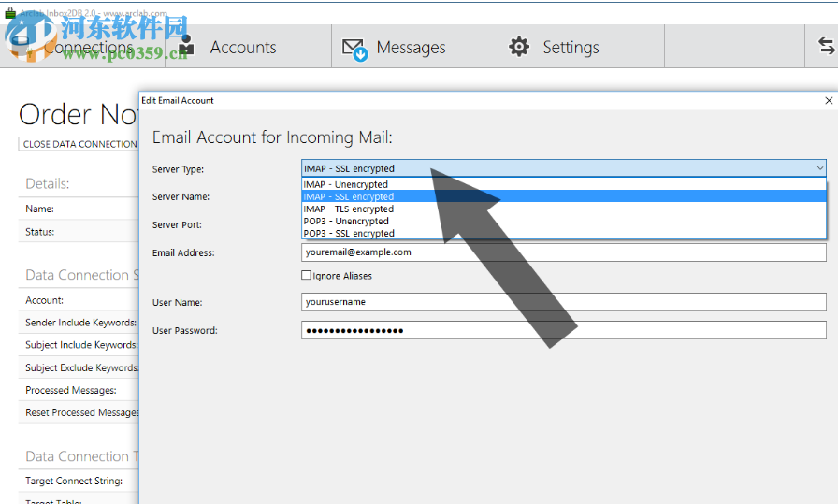Screen dimensions: 838x504
Task: Click the Sender Include Keywords row
Action: pyautogui.click(x=79, y=323)
